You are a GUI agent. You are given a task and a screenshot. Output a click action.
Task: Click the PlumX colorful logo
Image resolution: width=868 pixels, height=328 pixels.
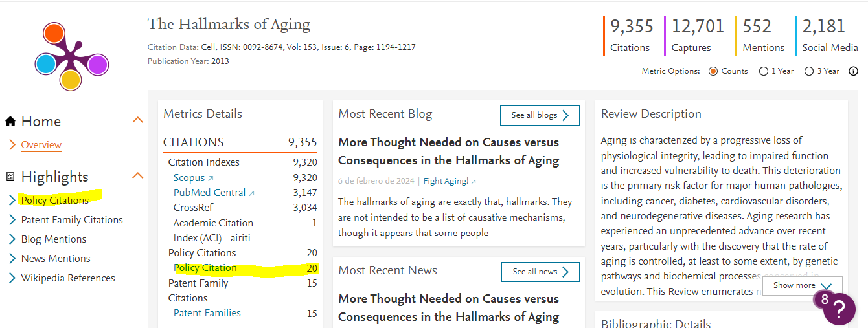pyautogui.click(x=71, y=56)
